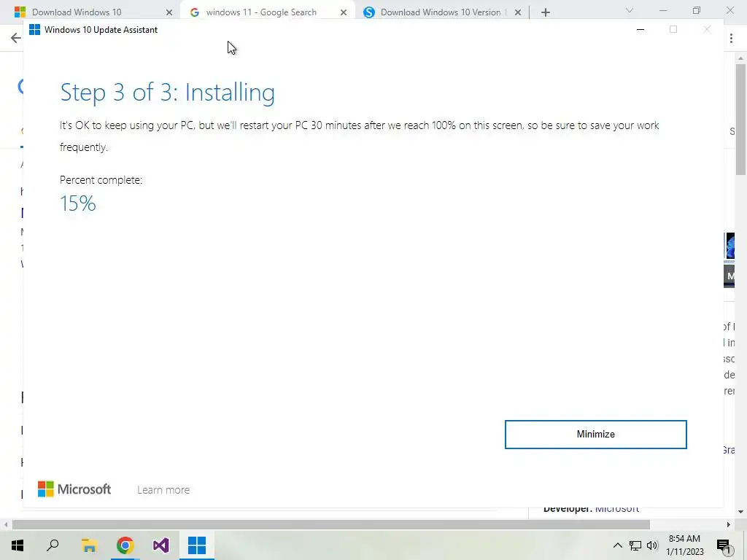Image resolution: width=747 pixels, height=560 pixels.
Task: Show hidden system tray icons
Action: [x=617, y=545]
